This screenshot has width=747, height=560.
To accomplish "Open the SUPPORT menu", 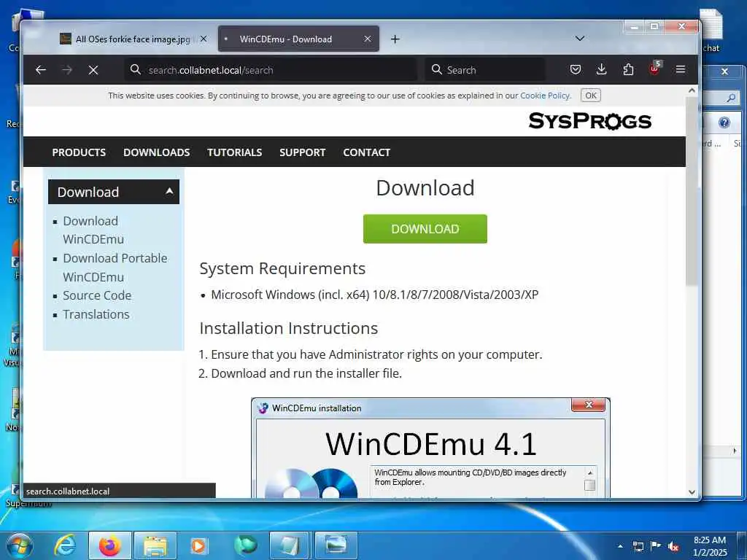I will click(303, 152).
